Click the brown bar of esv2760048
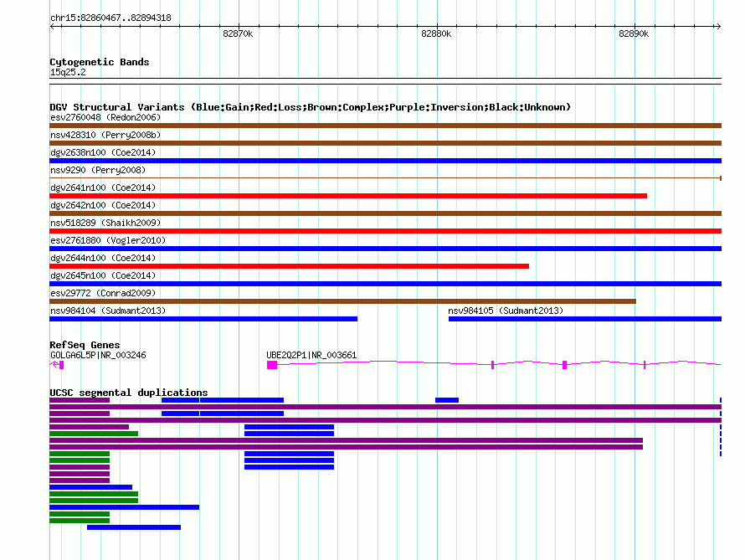The width and height of the screenshot is (745, 560). coord(385,126)
